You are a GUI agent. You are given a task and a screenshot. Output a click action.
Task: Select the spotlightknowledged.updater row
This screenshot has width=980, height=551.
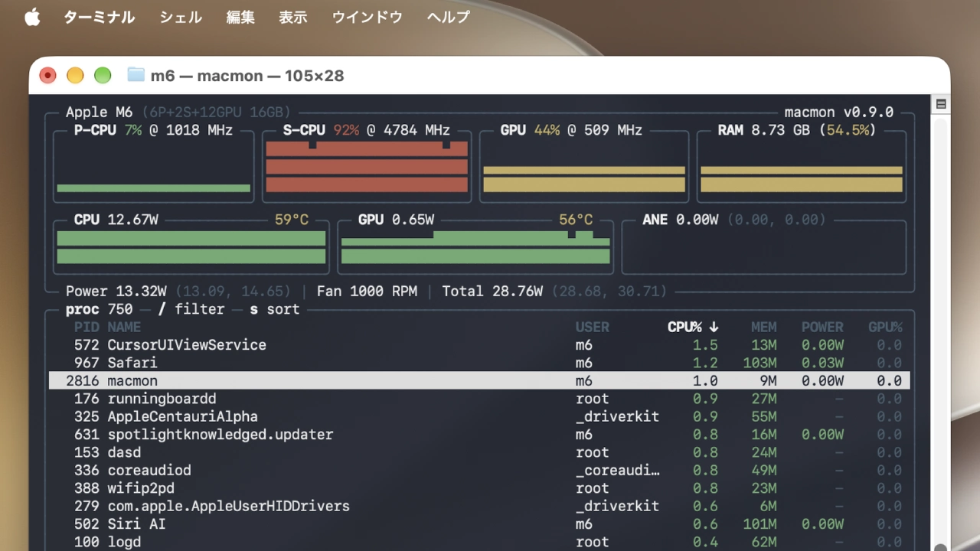479,435
